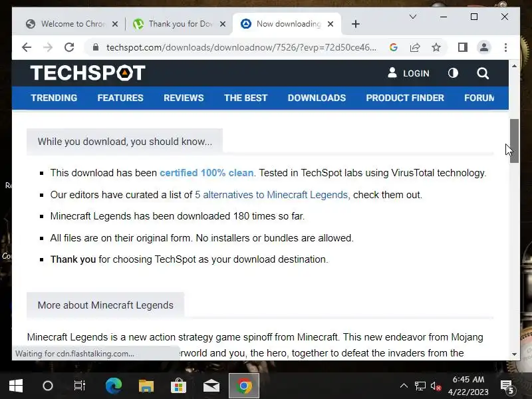Click the Chrome taskbar icon
532x399 pixels.
click(x=244, y=386)
